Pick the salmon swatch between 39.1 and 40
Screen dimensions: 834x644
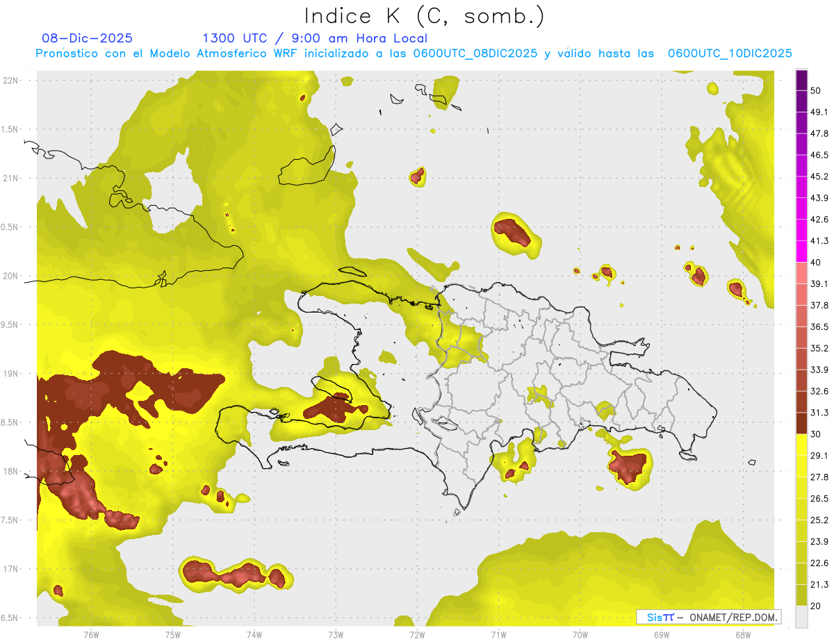pos(801,273)
